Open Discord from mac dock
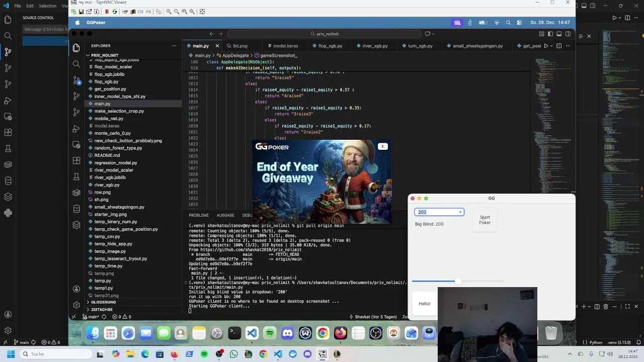Viewport: 644px width, 362px height. point(287,333)
